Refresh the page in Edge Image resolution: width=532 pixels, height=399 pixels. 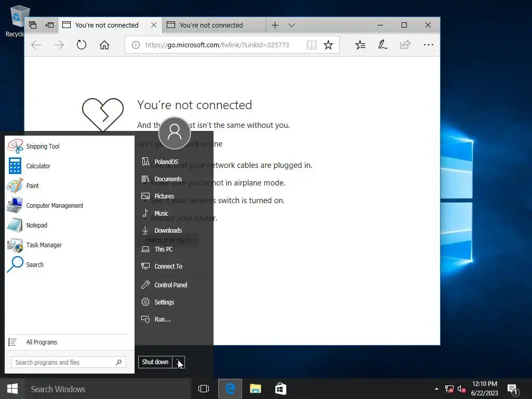(x=82, y=45)
